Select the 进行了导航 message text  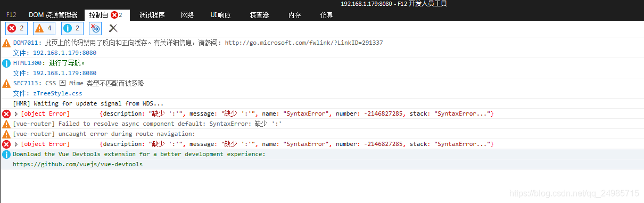click(67, 63)
